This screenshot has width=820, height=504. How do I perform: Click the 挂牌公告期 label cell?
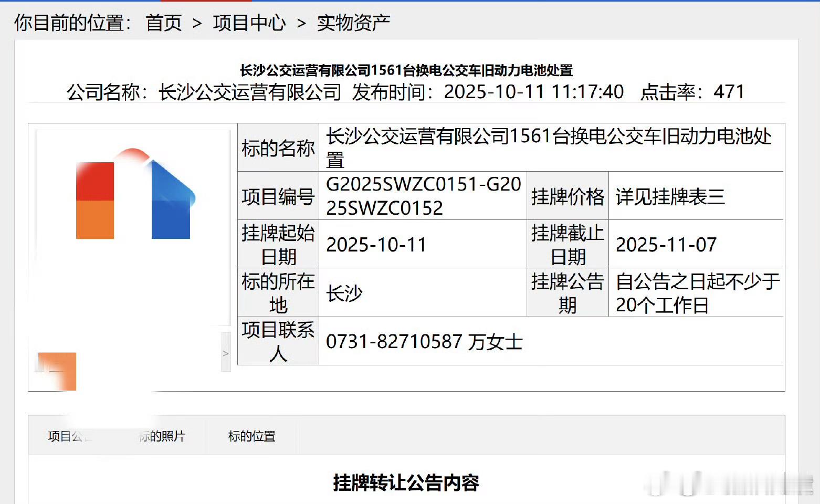pos(568,293)
